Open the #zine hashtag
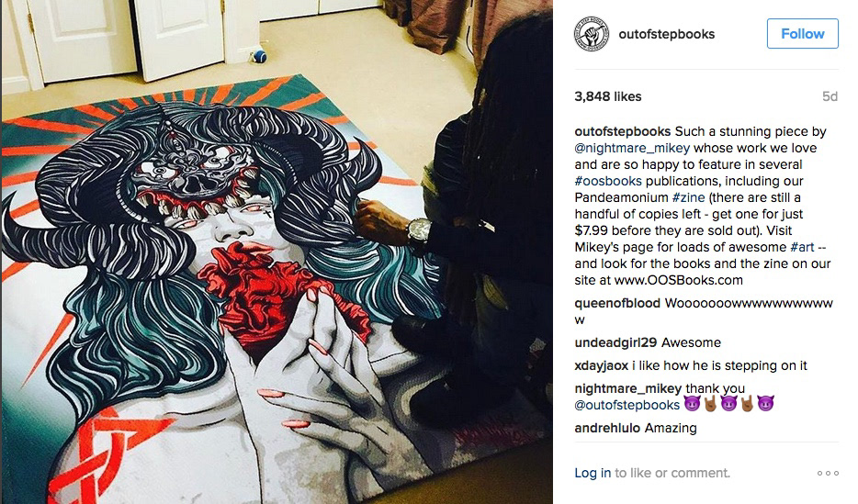Screen dimensions: 858x504 [688, 197]
